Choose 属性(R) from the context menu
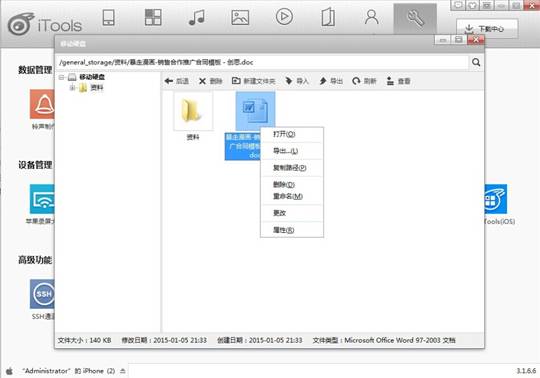This screenshot has width=540, height=378. point(292,230)
